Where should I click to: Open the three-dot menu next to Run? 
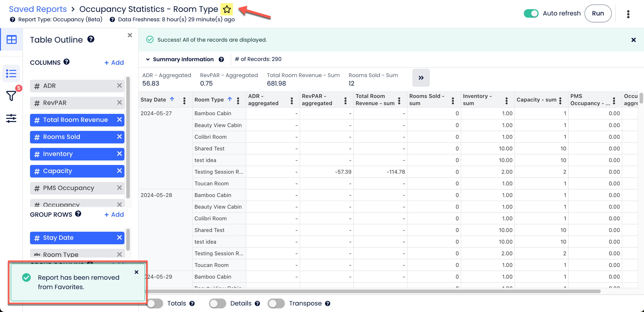[628, 14]
